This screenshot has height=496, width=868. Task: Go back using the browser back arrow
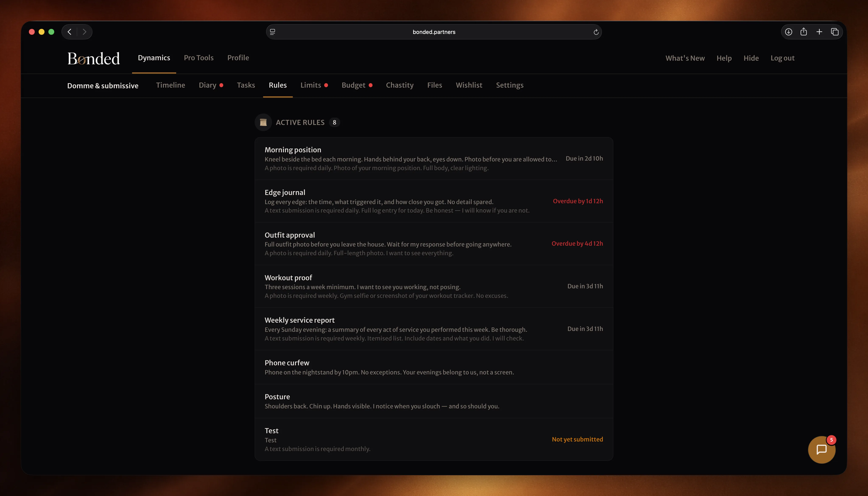[x=70, y=32]
